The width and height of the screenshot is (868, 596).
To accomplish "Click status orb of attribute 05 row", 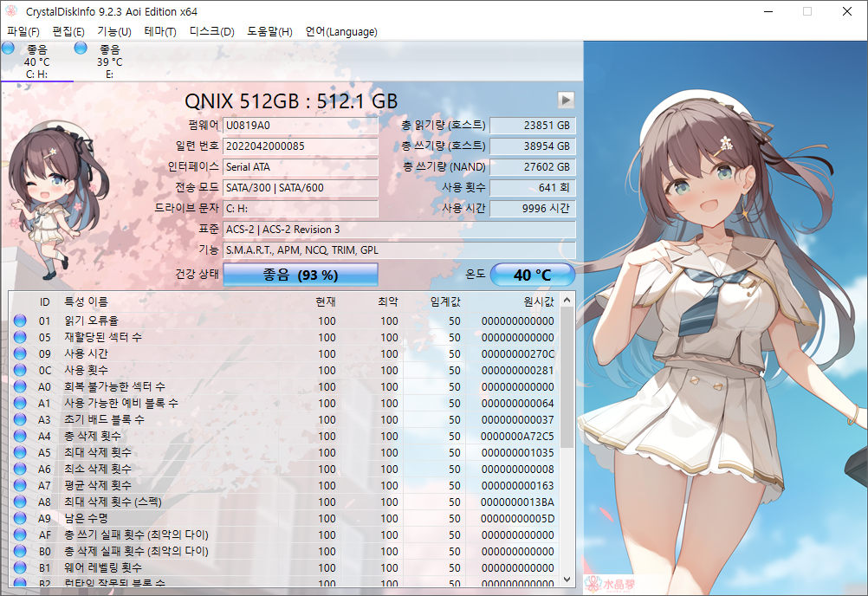I will click(x=20, y=336).
